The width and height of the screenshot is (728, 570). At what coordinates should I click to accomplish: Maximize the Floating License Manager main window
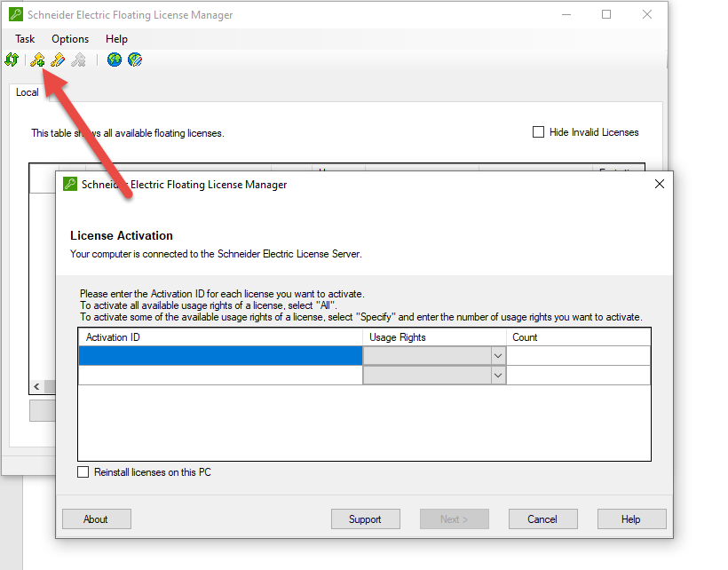coord(606,14)
